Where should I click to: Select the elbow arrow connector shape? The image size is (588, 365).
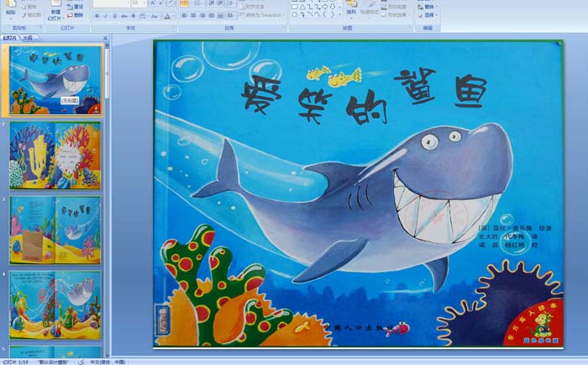tap(318, 7)
